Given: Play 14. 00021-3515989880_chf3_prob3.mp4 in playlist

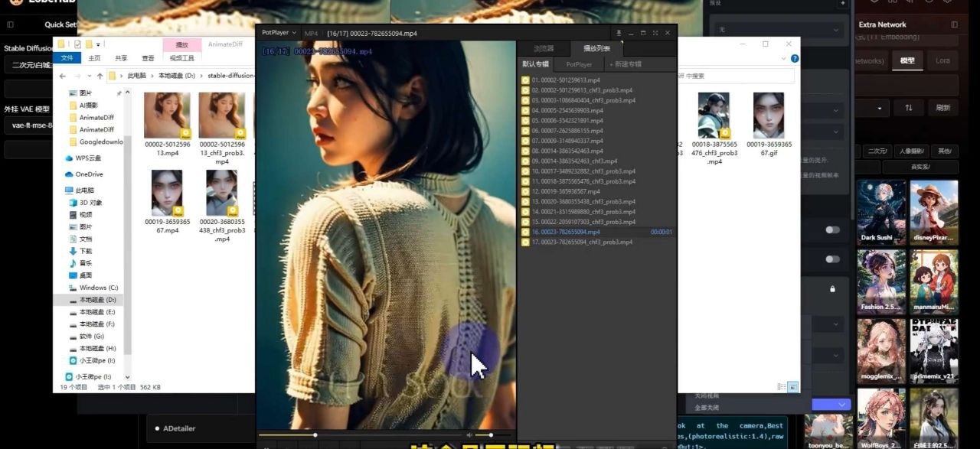Looking at the screenshot, I should (x=583, y=212).
